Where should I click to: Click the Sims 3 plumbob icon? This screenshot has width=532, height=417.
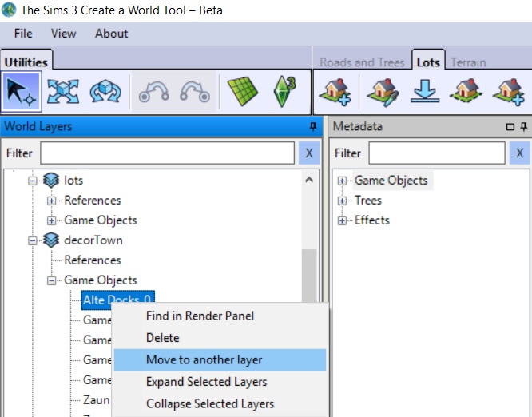285,92
